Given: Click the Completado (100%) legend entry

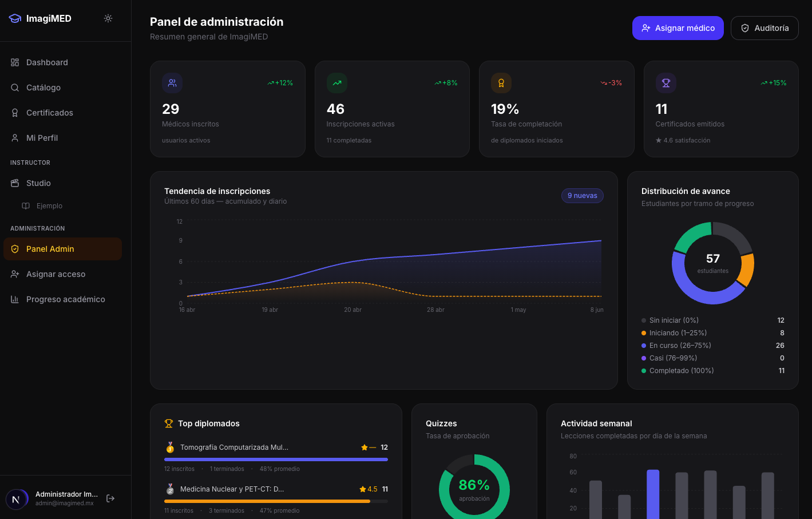Looking at the screenshot, I should 713,371.
